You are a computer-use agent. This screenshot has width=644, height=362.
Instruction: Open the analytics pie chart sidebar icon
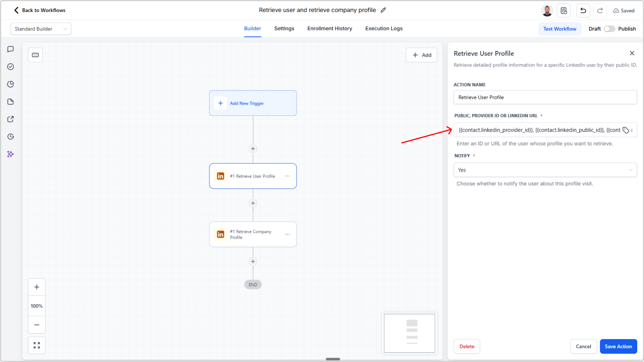coord(10,84)
